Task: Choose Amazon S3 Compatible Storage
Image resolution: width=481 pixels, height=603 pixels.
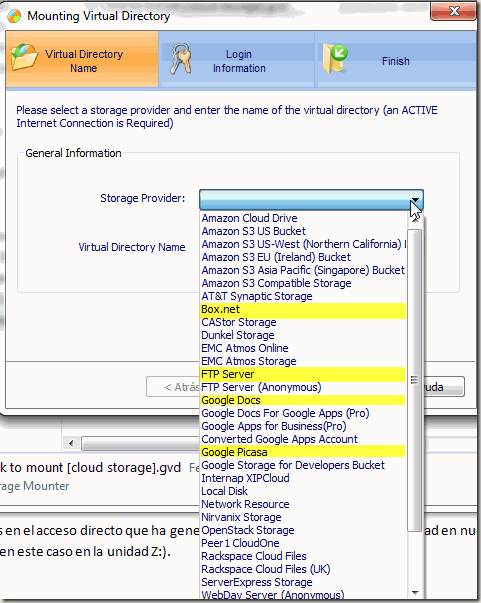Action: pos(303,283)
